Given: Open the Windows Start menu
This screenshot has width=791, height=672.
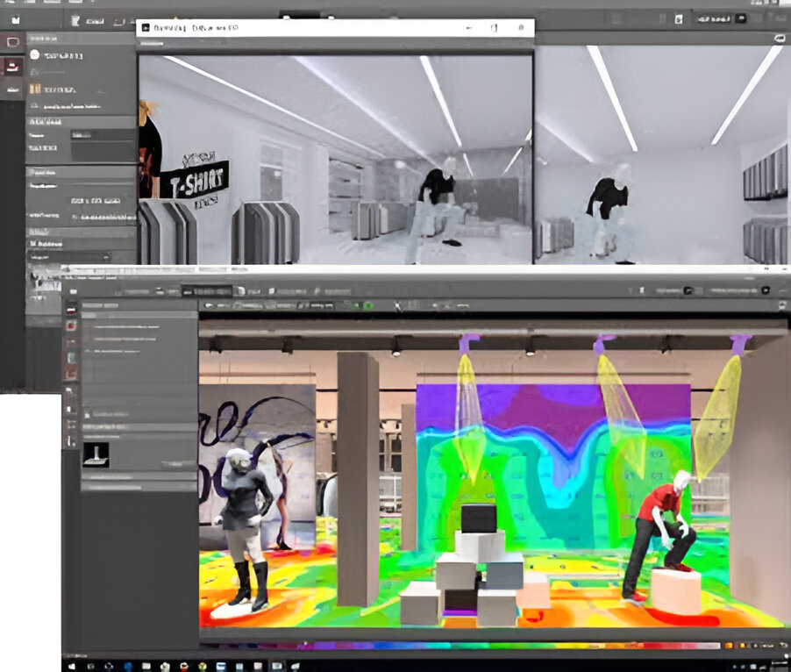Looking at the screenshot, I should [71, 664].
